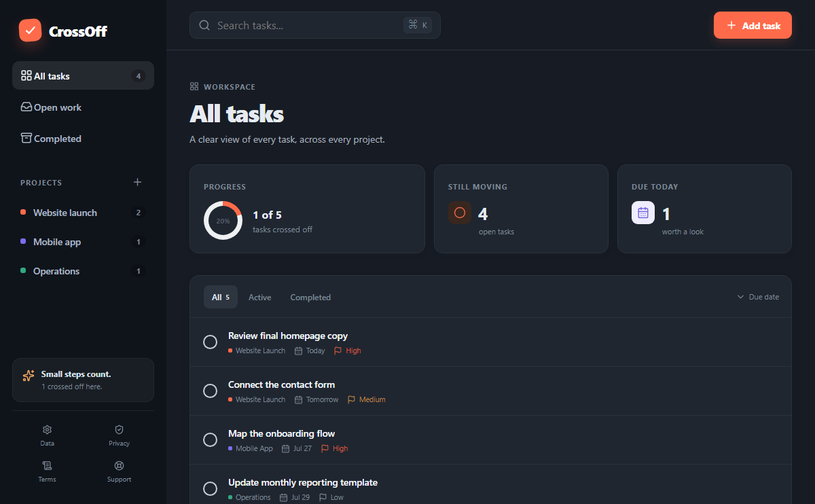Open the Open work view

pos(83,107)
